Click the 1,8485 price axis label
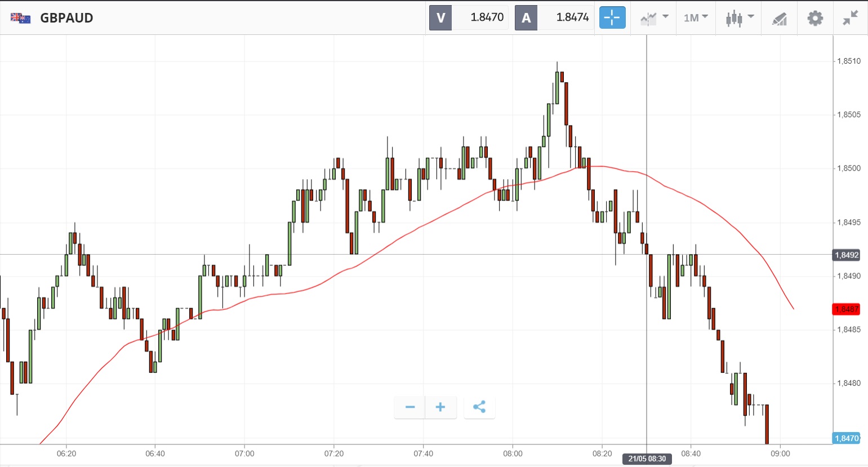 pyautogui.click(x=848, y=330)
